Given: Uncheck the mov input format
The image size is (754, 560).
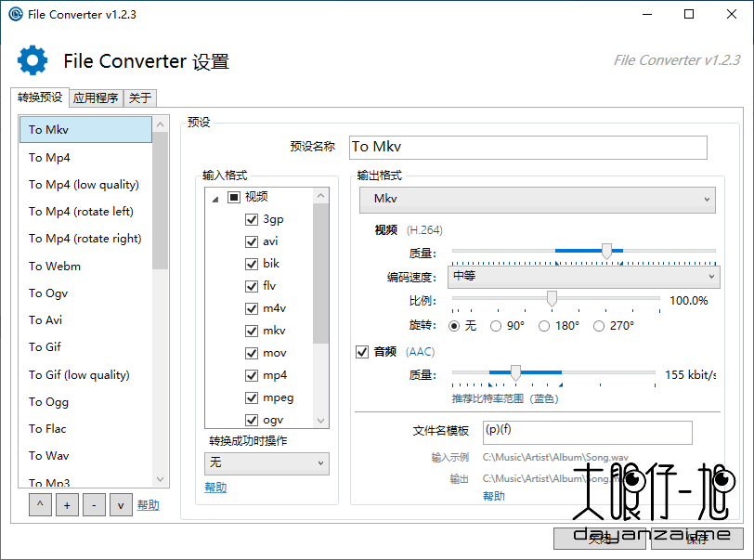Looking at the screenshot, I should (x=252, y=353).
